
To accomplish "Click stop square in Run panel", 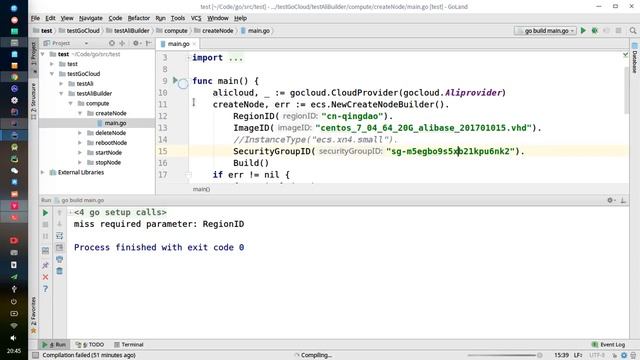I will click(x=45, y=224).
